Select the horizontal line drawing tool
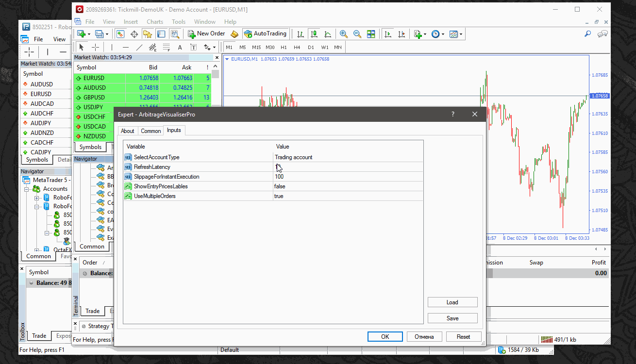 (x=125, y=47)
